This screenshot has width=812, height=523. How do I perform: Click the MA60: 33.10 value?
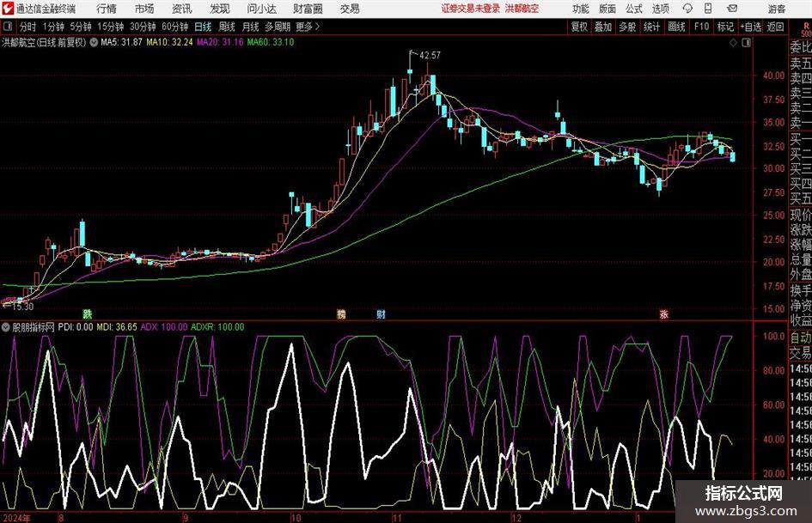(x=271, y=42)
